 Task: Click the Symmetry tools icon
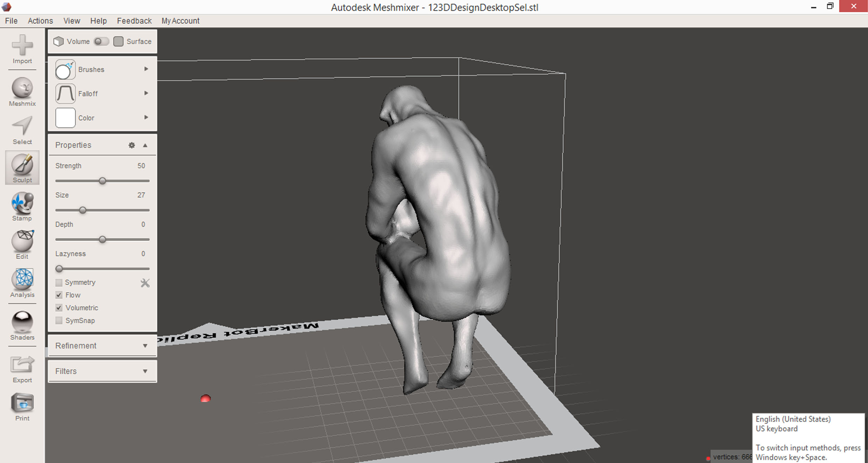[145, 283]
